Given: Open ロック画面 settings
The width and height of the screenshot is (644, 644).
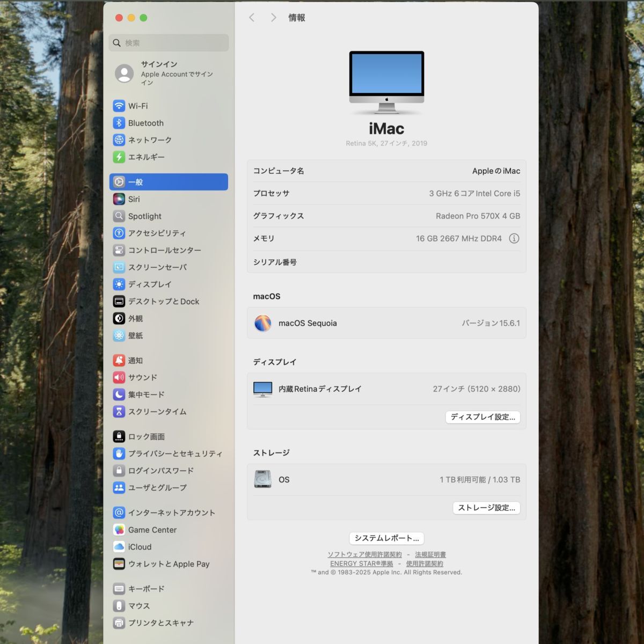Looking at the screenshot, I should 169,436.
